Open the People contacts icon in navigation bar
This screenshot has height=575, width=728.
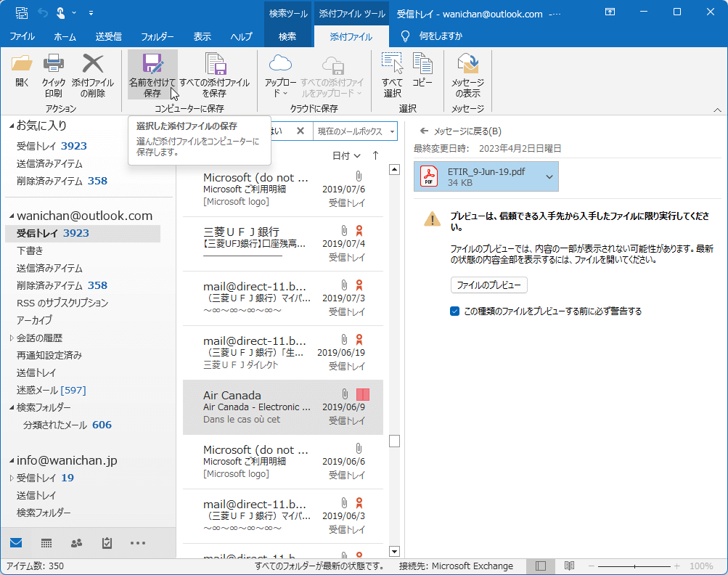click(77, 543)
